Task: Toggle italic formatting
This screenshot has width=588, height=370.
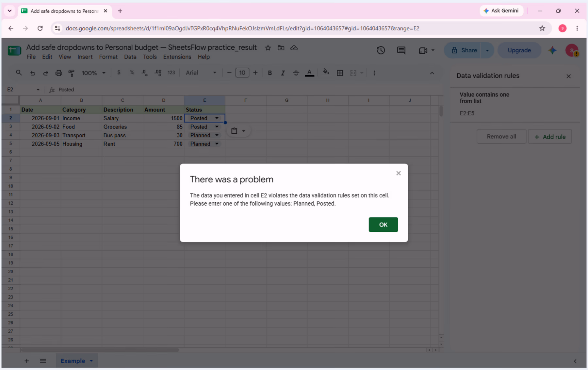Action: 283,73
